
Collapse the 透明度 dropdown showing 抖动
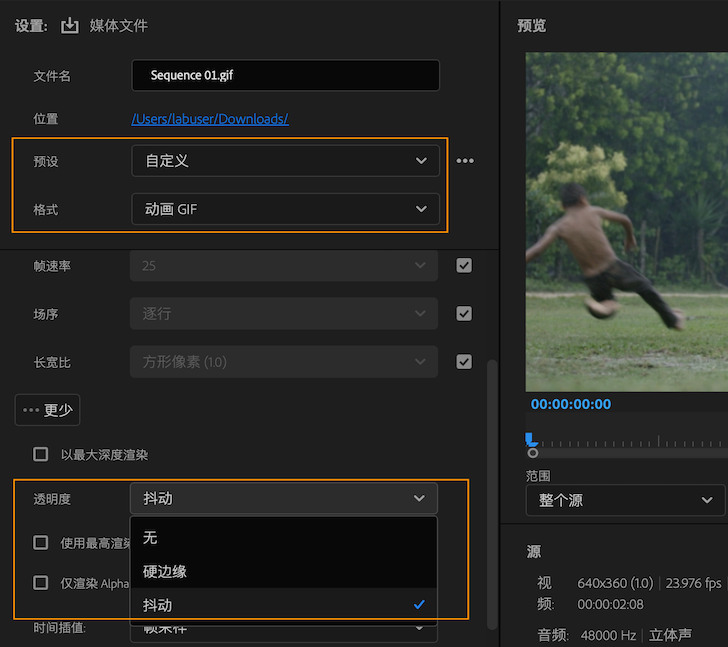[x=284, y=498]
